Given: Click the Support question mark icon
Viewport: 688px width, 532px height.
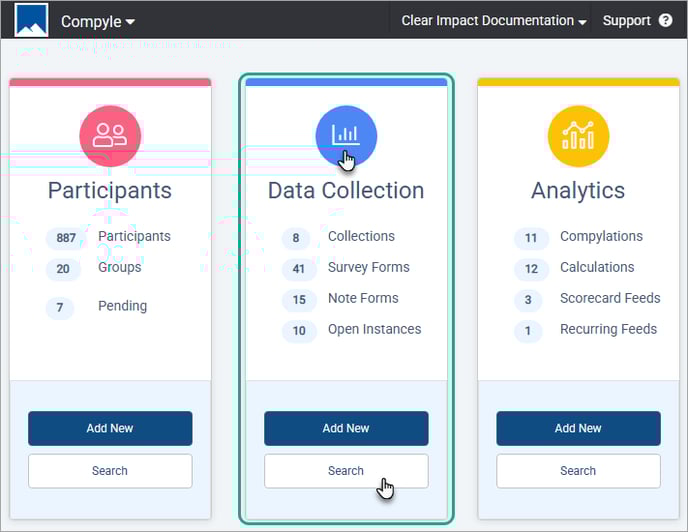Looking at the screenshot, I should point(665,21).
